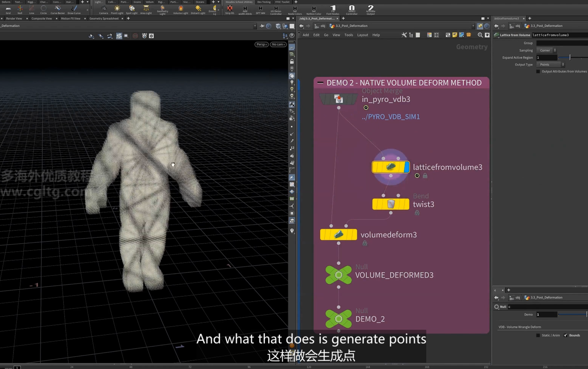
Task: Select the VOLUME_DEFORMED3 null node
Action: click(x=339, y=275)
